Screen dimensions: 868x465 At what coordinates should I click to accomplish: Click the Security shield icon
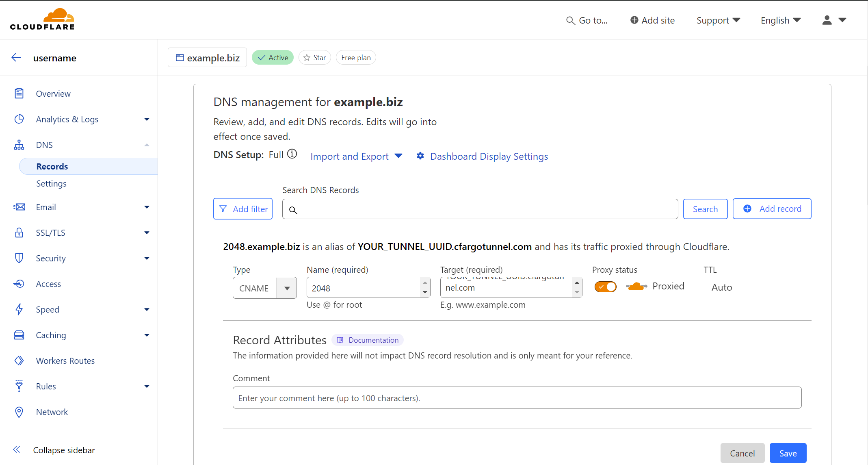[19, 258]
